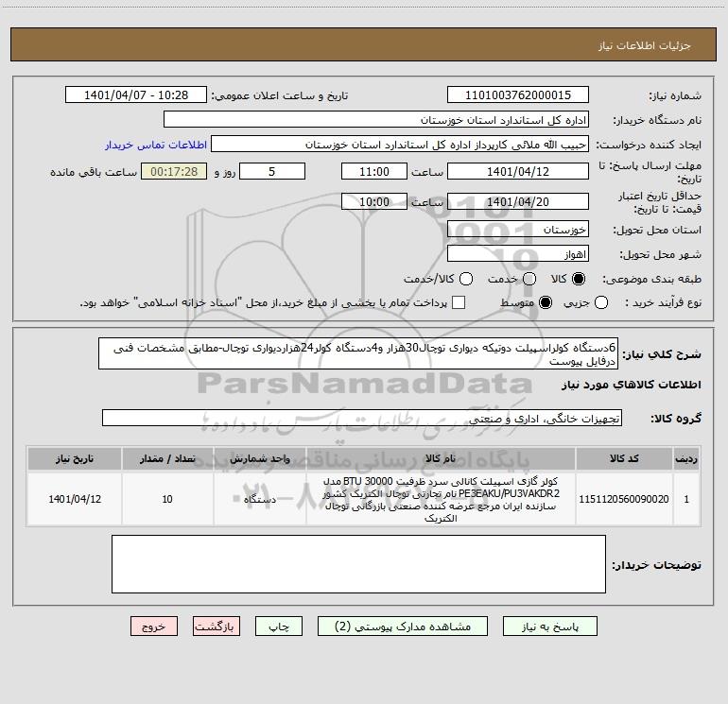This screenshot has height=704, width=728.
Task: Click the نام دستگاه خریدار field
Action: 376,120
